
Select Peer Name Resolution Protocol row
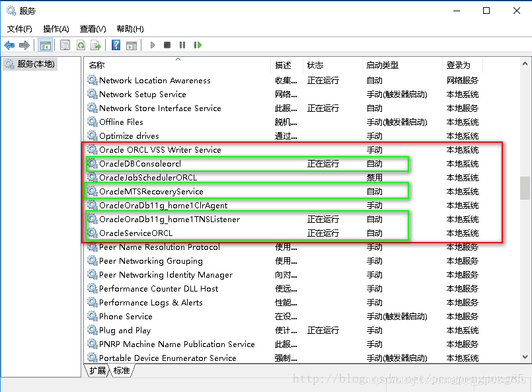284,247
